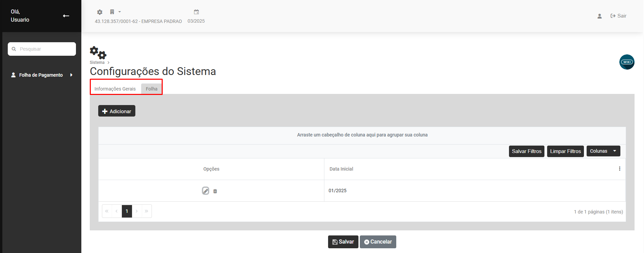Open the Wiki help icon
Viewport: 644px width, 253px height.
coord(627,62)
